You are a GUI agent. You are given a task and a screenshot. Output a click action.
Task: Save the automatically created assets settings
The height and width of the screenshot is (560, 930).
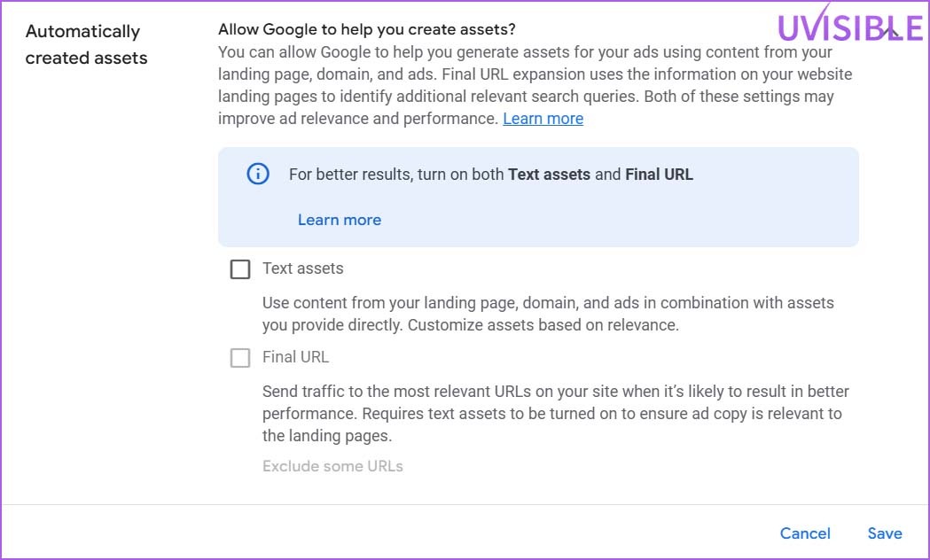884,533
